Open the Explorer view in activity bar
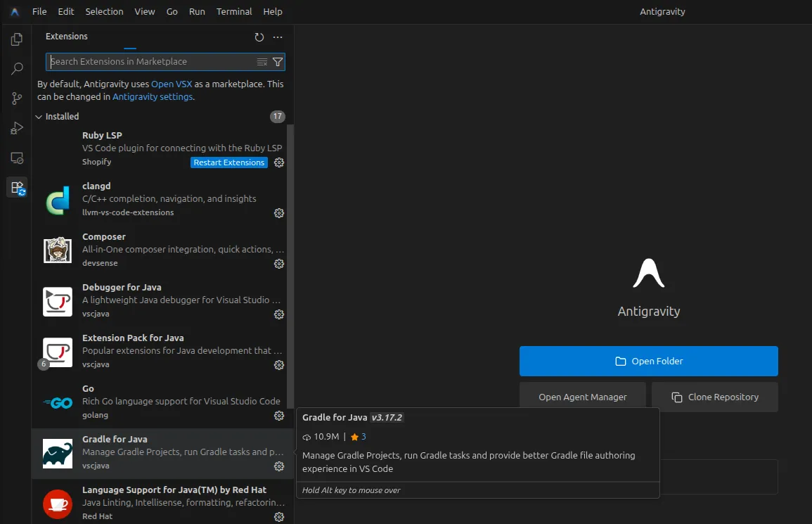 (17, 39)
